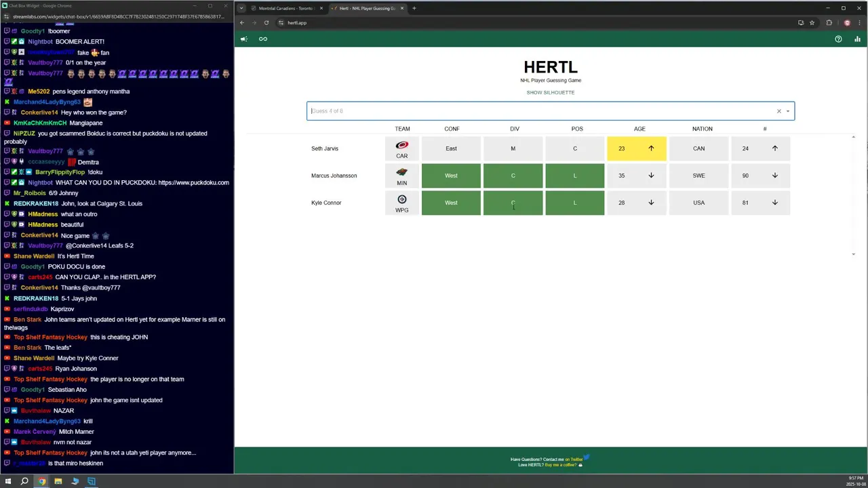
Task: Click the results list scroll down arrow
Action: point(854,254)
